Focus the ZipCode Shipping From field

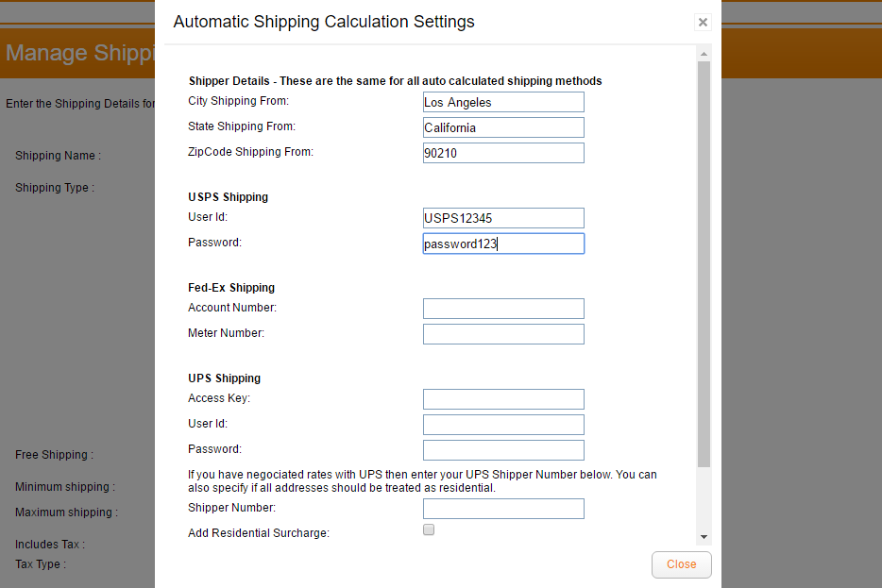click(503, 153)
